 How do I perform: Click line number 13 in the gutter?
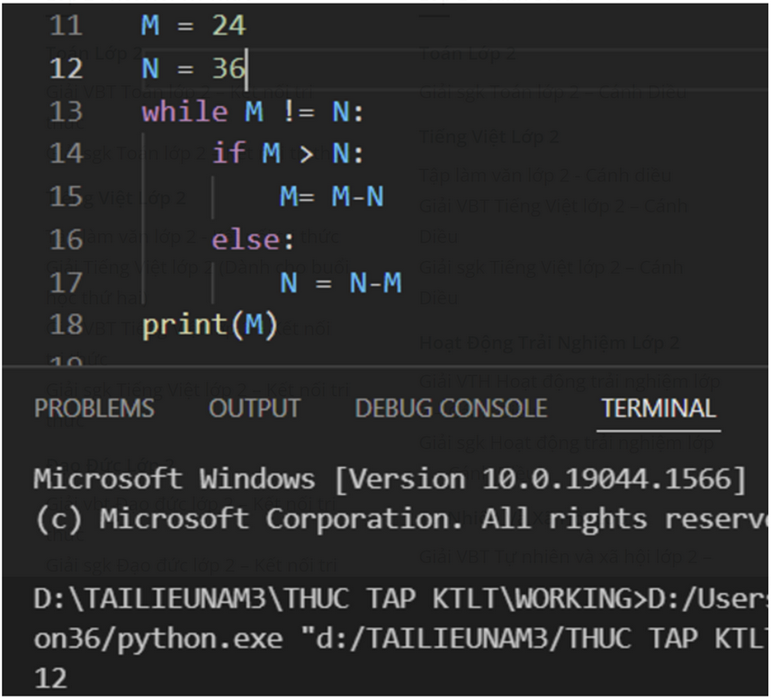[x=65, y=112]
